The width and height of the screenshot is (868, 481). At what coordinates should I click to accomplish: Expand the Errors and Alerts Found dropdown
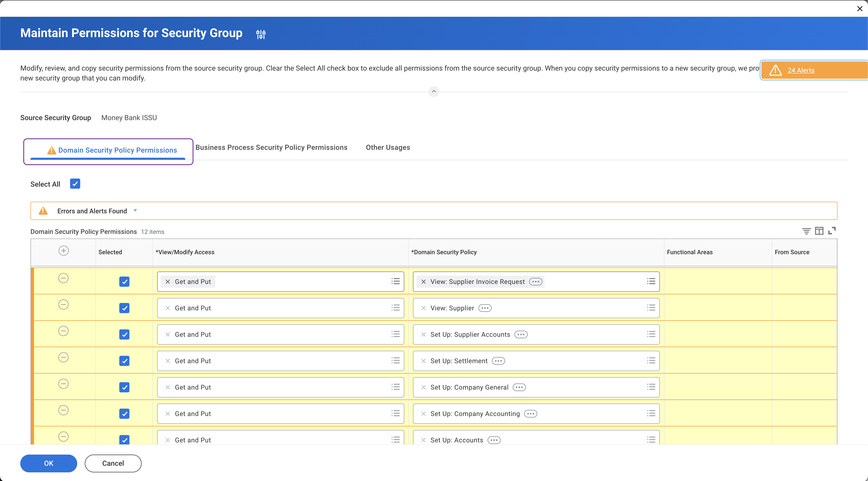(x=135, y=210)
